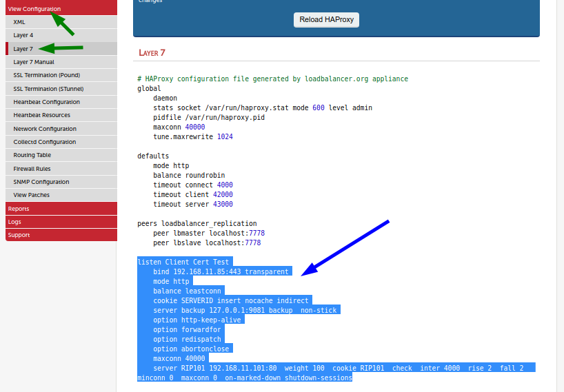This screenshot has height=392, width=564.
Task: Click the 'daemon' config line
Action: coord(165,98)
